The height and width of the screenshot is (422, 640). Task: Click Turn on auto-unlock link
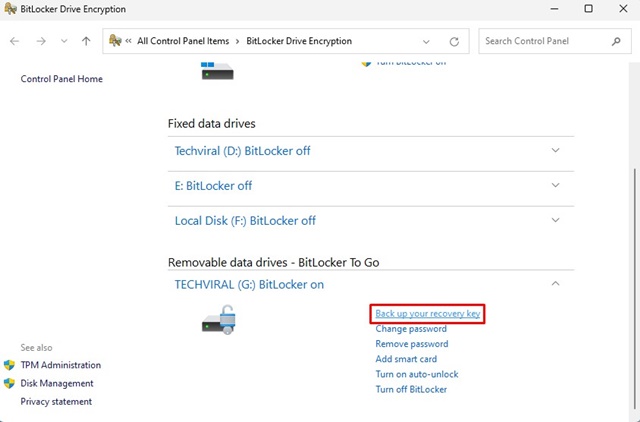point(417,374)
